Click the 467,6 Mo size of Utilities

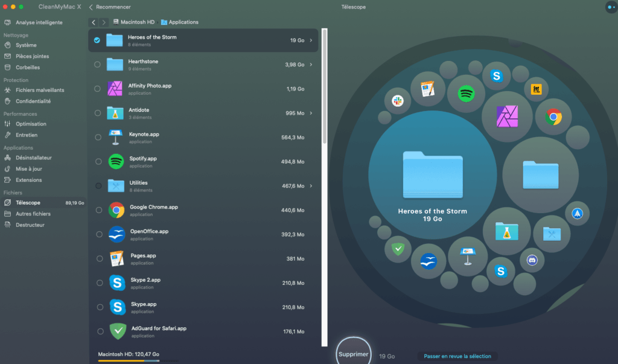pyautogui.click(x=293, y=186)
